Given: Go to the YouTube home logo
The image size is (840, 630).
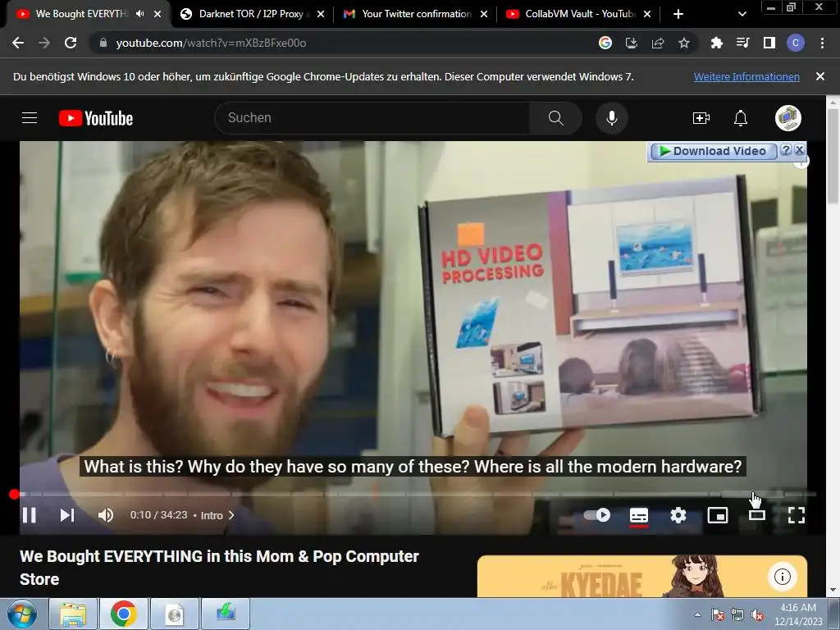Looking at the screenshot, I should click(x=96, y=118).
